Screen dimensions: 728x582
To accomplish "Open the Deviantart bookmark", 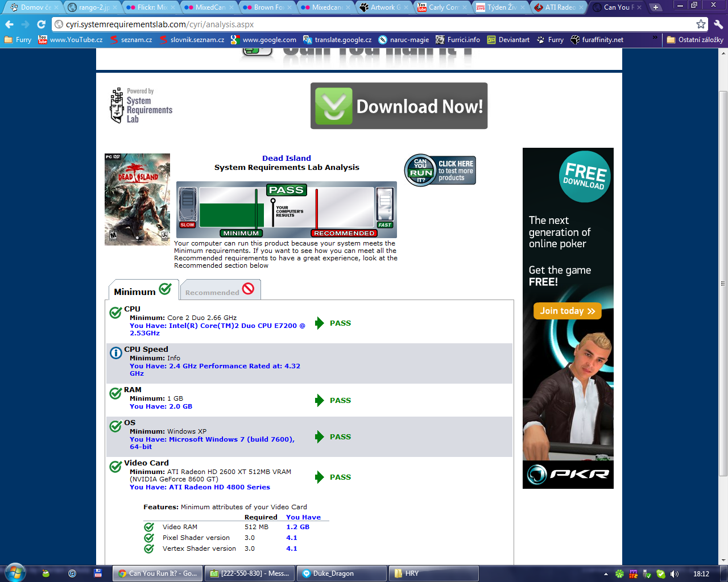I will [508, 40].
